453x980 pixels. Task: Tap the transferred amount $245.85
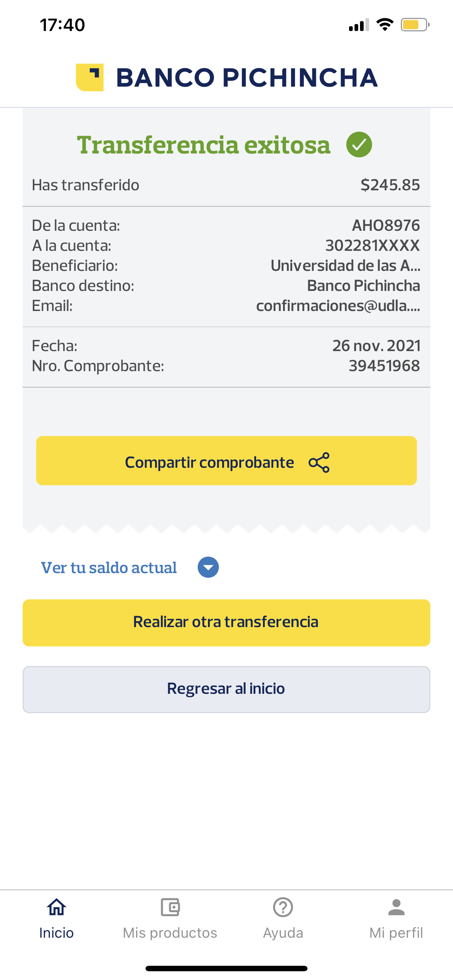390,185
